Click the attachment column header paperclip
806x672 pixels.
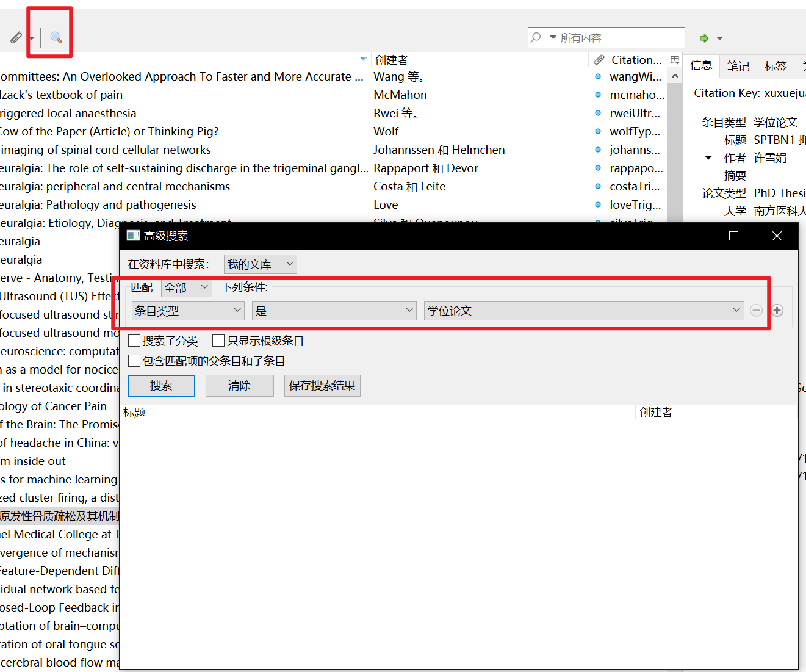pos(599,60)
